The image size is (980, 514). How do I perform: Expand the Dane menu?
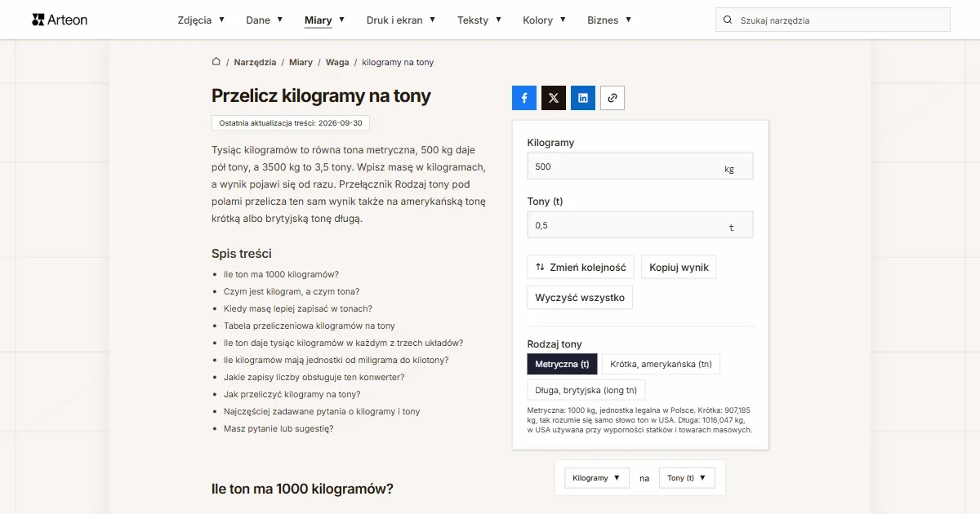pos(265,20)
